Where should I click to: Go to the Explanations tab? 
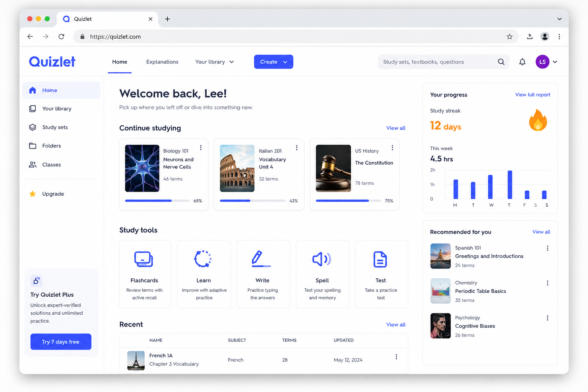point(162,62)
